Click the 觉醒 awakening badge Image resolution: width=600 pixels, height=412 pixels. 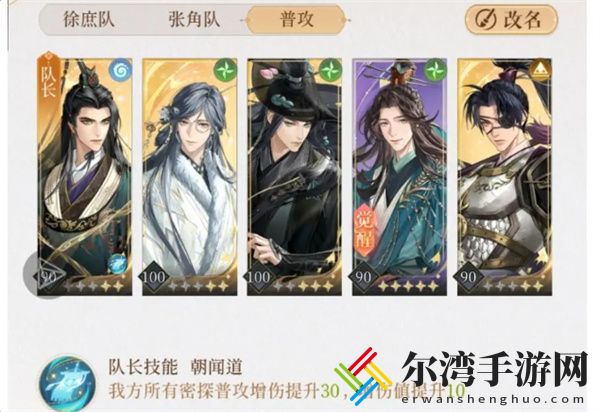coord(367,230)
